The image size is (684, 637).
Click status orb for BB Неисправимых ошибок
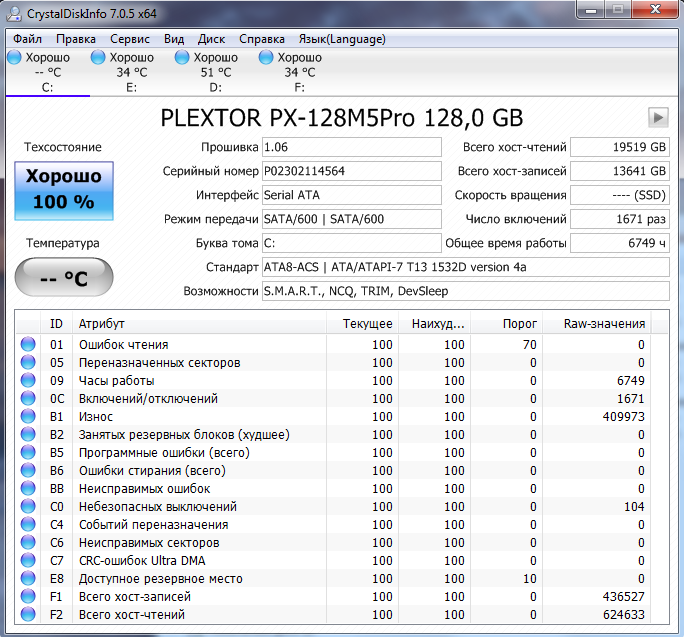pos(28,488)
